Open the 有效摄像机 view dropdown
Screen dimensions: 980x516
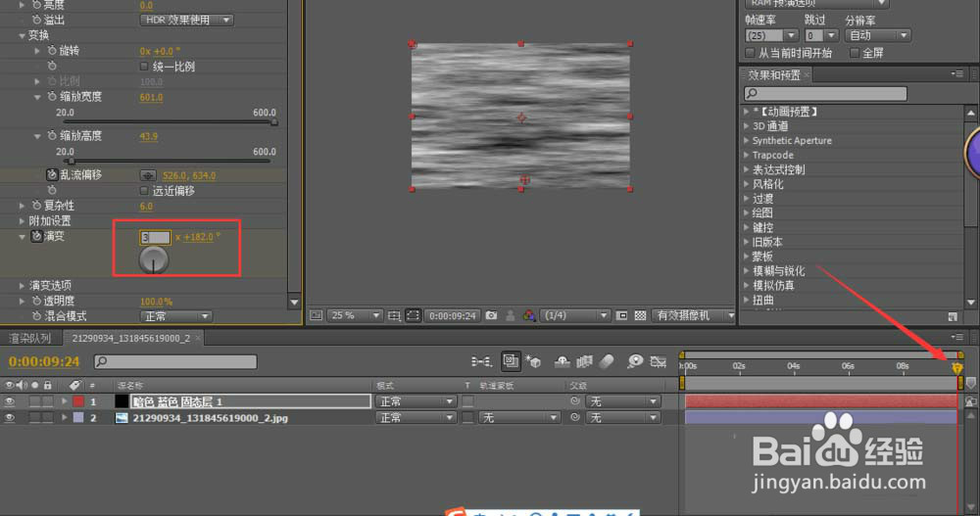coord(693,315)
